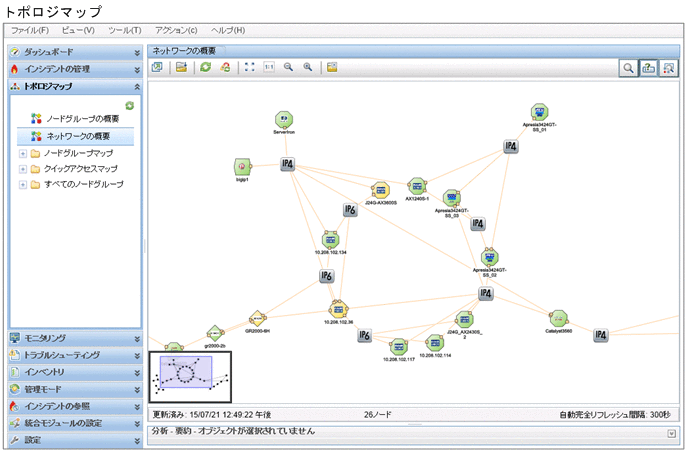Click the Catalyst3560 node on topology map
The image size is (687, 452).
pos(558,318)
